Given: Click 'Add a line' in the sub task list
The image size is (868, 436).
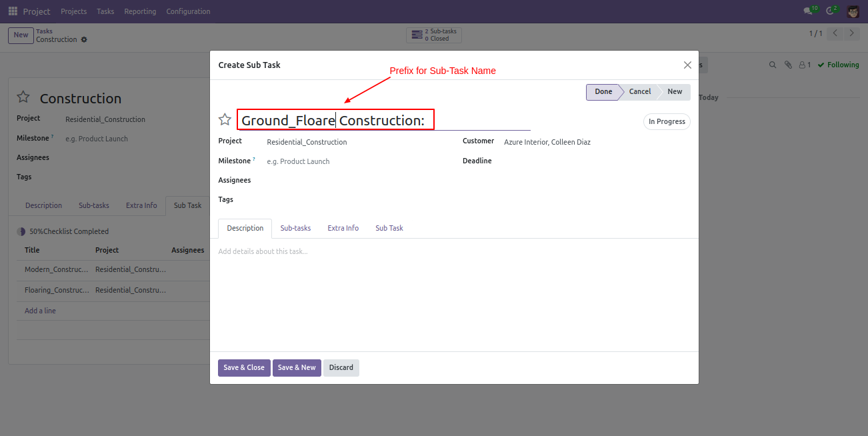Looking at the screenshot, I should [40, 311].
